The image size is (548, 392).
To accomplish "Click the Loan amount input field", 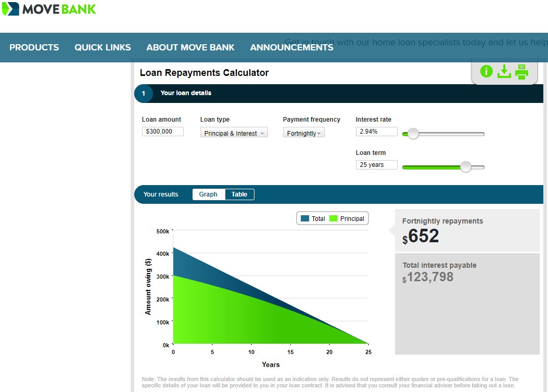I will (162, 132).
